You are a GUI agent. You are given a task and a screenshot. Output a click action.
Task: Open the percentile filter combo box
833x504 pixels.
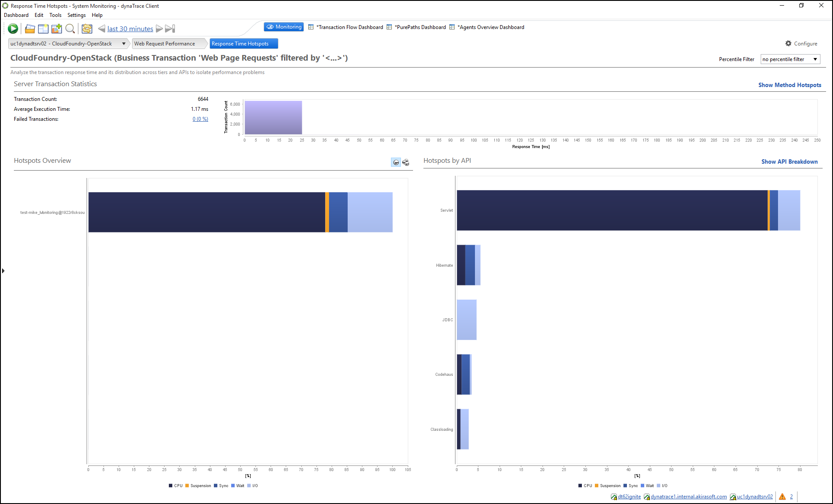(x=790, y=59)
